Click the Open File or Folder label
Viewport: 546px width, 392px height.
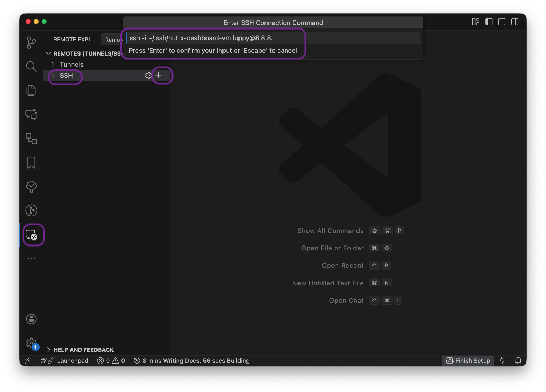[333, 248]
